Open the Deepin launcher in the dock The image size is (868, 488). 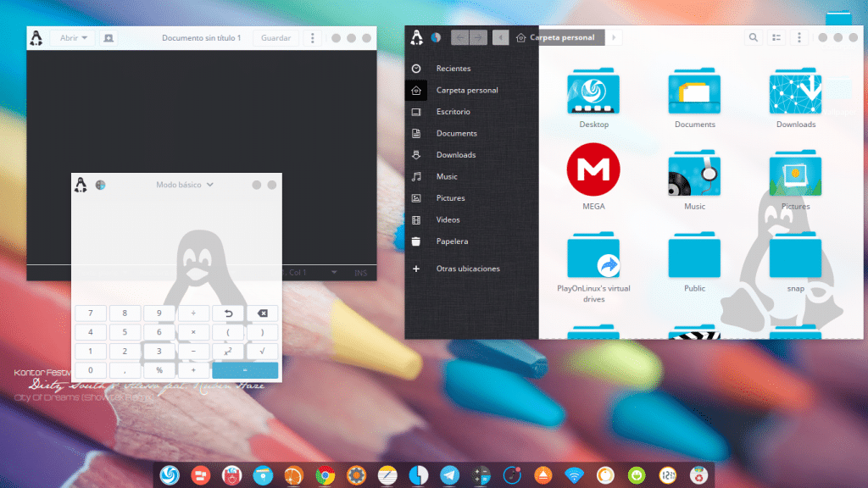pos(170,474)
